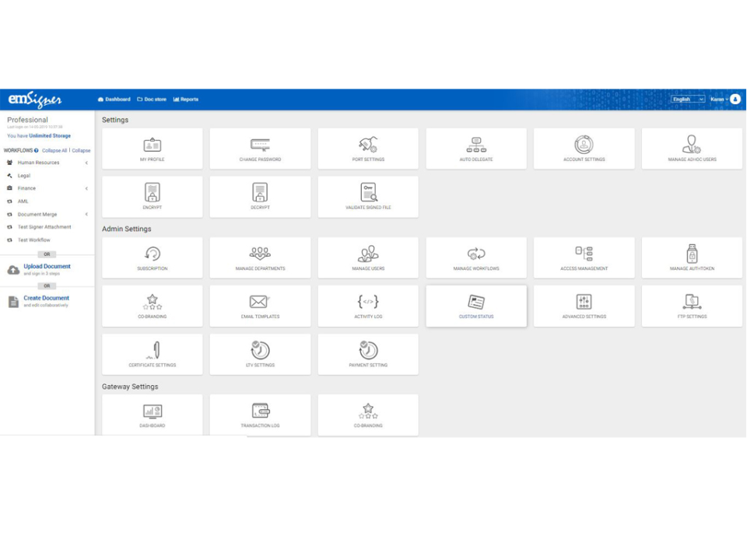The width and height of the screenshot is (747, 560).
Task: Select the Change Password tile
Action: (x=260, y=149)
